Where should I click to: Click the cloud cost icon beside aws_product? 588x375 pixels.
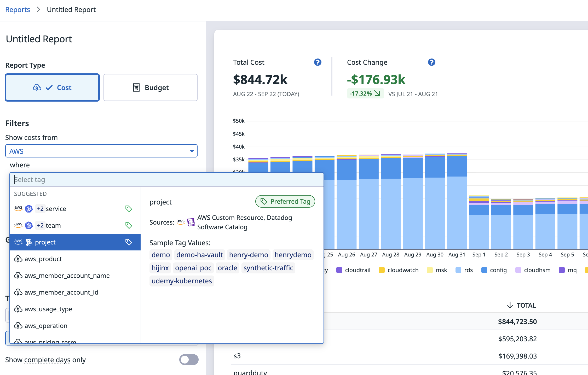(x=18, y=259)
